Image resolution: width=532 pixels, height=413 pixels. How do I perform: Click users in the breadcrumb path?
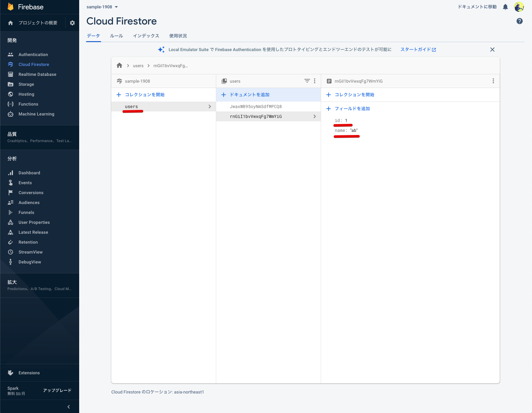pyautogui.click(x=138, y=66)
